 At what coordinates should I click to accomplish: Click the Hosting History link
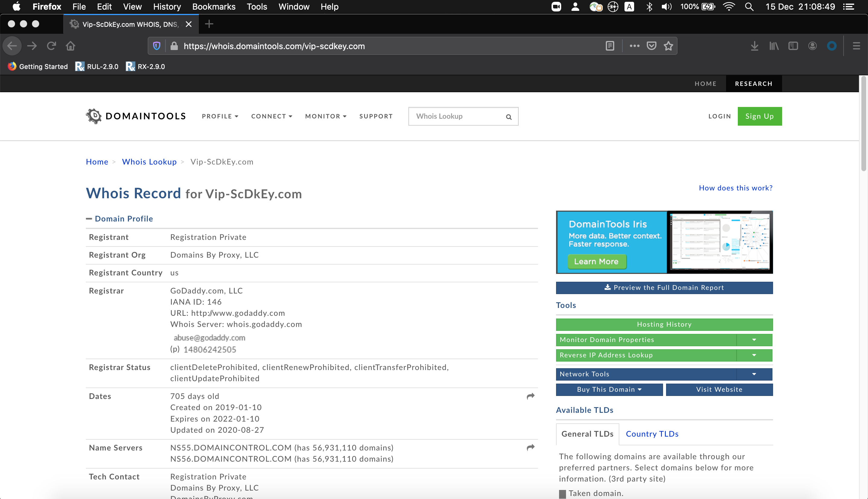664,324
